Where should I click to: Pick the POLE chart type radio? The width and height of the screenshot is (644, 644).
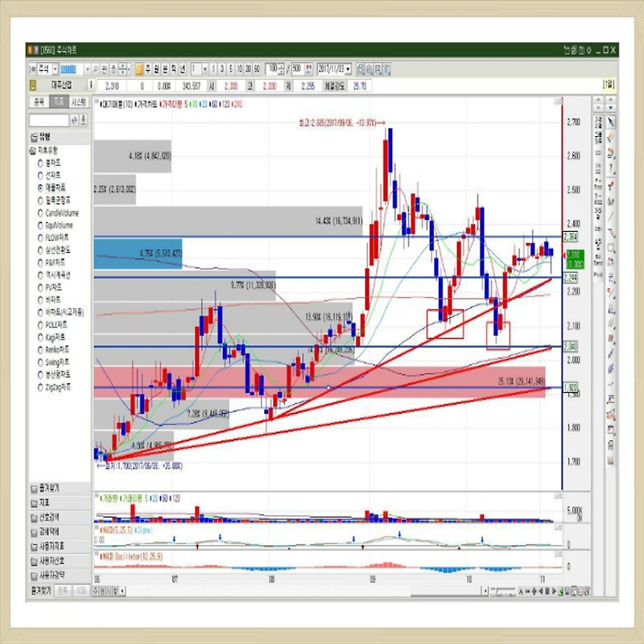point(40,325)
